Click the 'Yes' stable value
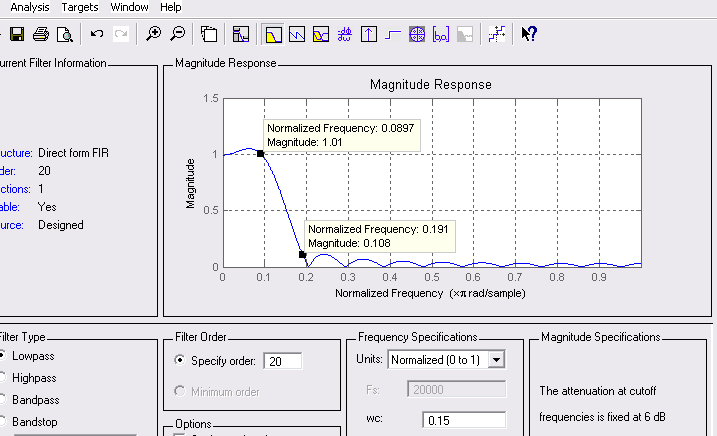This screenshot has height=436, width=717. click(x=47, y=207)
